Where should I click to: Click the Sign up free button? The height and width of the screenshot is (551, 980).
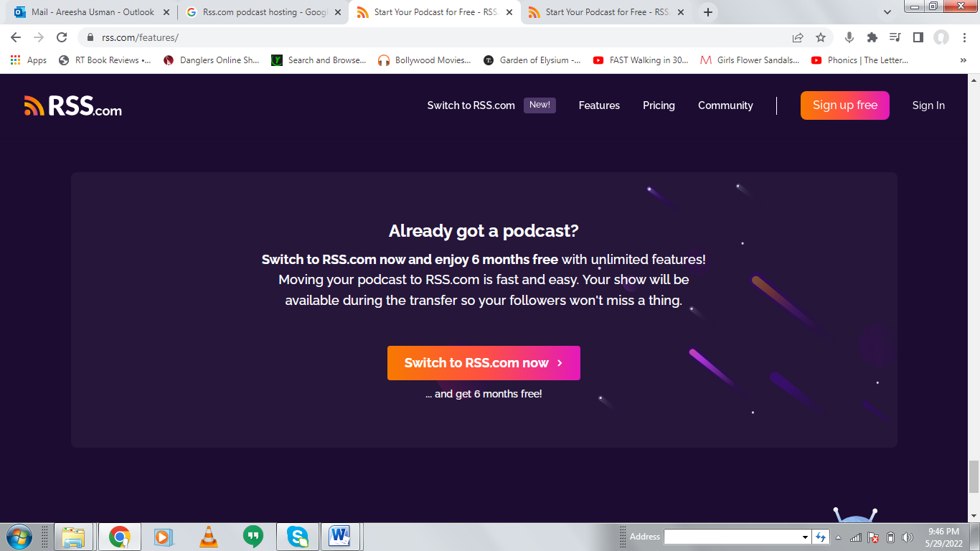click(845, 105)
